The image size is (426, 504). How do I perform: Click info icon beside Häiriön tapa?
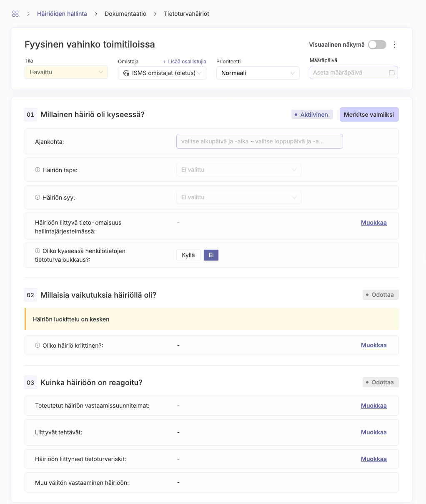[x=38, y=170]
